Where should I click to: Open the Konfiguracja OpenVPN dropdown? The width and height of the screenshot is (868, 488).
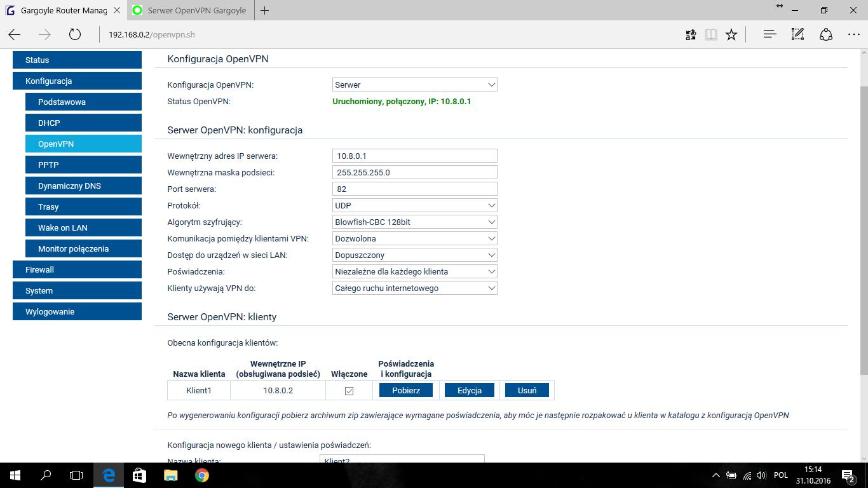pyautogui.click(x=415, y=85)
